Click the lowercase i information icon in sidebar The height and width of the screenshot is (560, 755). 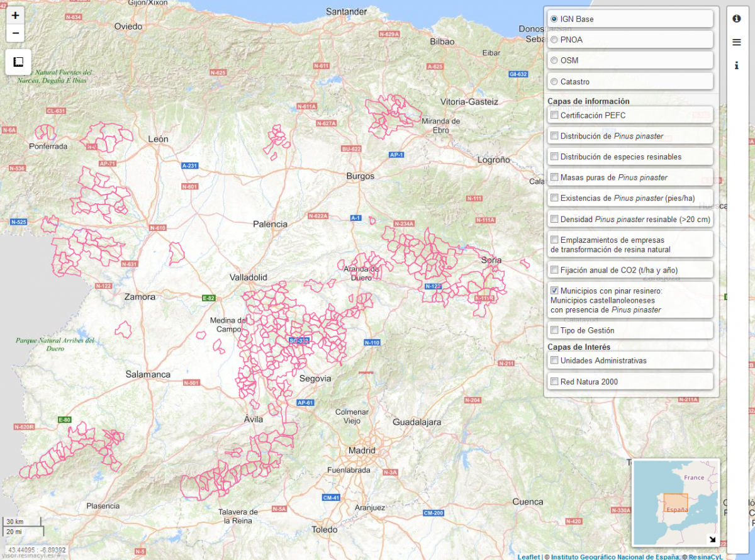(x=736, y=65)
